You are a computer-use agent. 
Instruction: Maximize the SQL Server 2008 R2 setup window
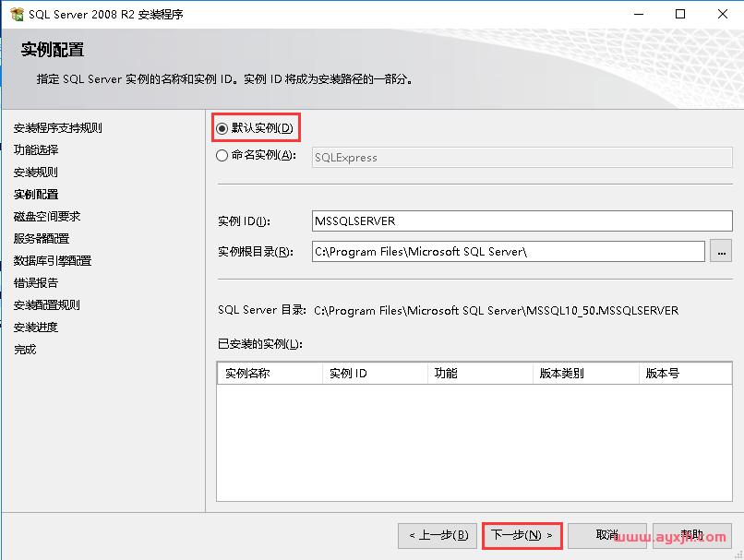[x=680, y=14]
